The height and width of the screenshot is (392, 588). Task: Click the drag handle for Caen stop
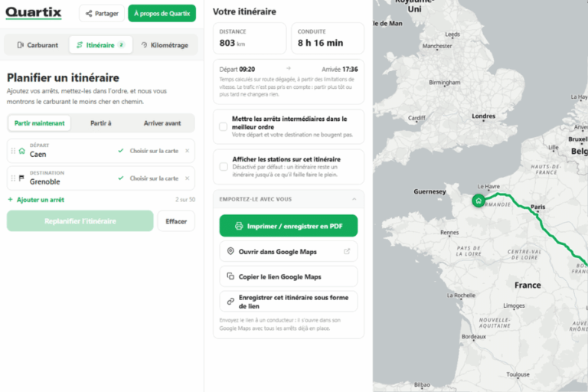coord(13,151)
